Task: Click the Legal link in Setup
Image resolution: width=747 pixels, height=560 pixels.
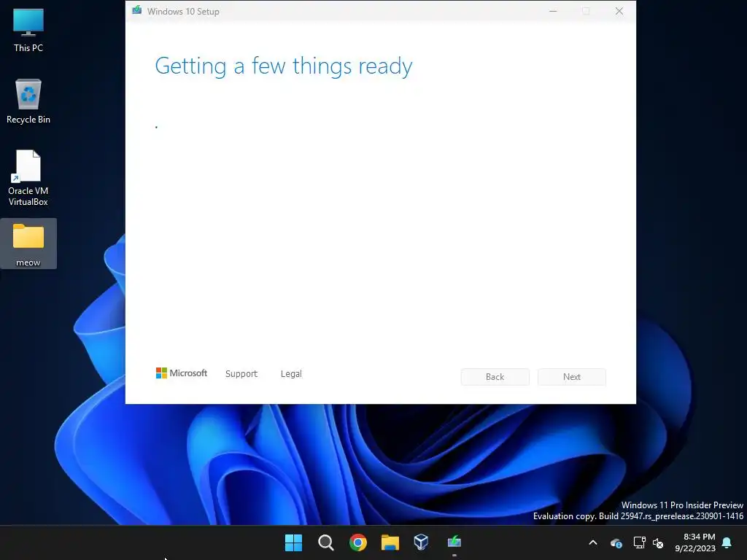Action: [291, 374]
